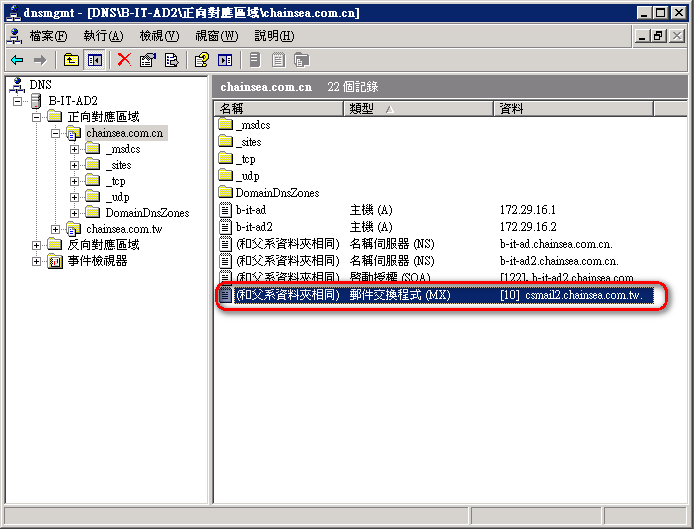The height and width of the screenshot is (529, 694).
Task: Click the red X Delete icon
Action: (x=124, y=60)
